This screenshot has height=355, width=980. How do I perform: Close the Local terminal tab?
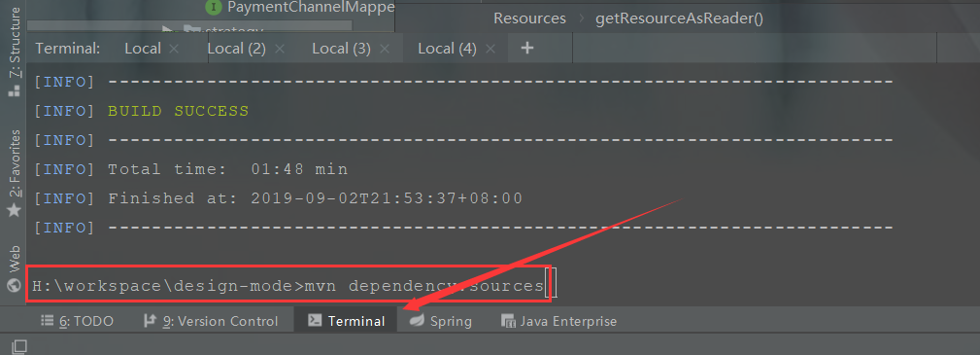pos(174,49)
